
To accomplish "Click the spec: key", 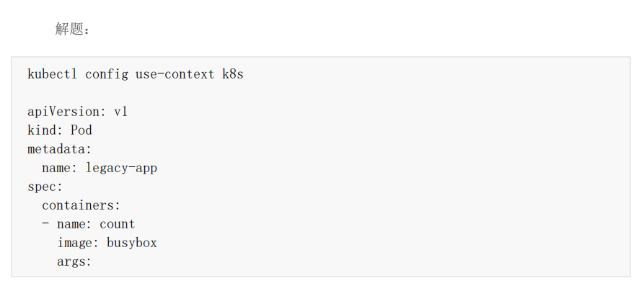I will click(x=45, y=187).
